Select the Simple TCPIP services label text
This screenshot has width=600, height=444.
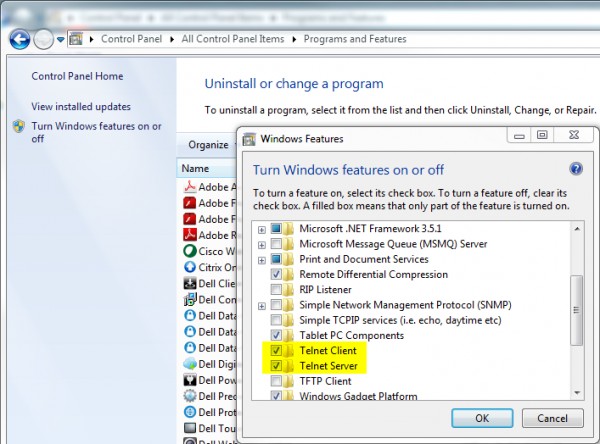[400, 320]
